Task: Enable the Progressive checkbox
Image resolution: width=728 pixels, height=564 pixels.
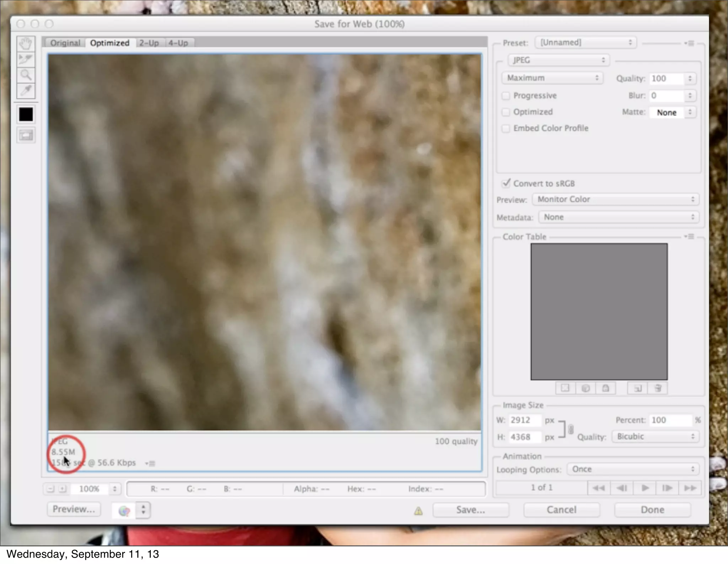Action: pos(505,96)
